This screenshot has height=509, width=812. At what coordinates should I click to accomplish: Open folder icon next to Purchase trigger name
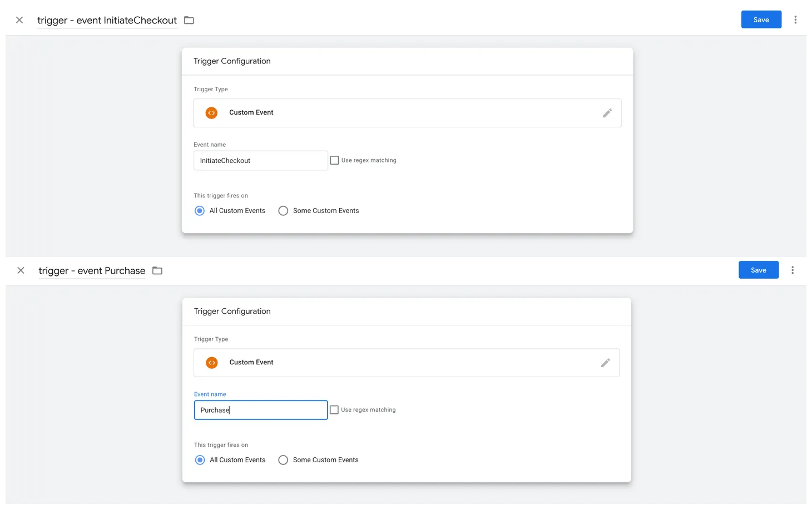157,270
